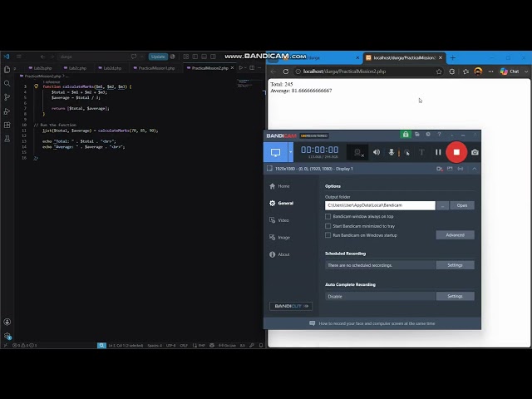Split the VS Code editor right
Image resolution: width=532 pixels, height=399 pixels.
pos(252,68)
